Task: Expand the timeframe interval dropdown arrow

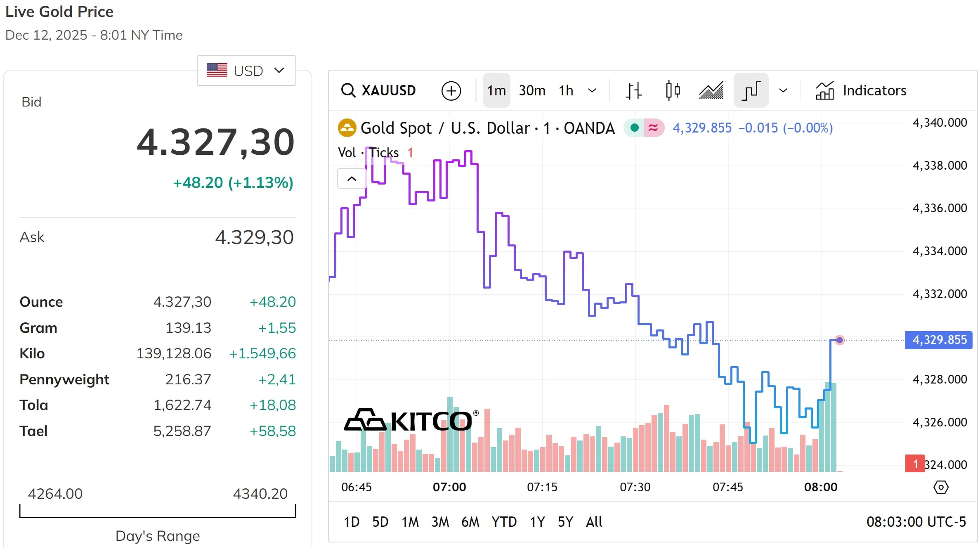Action: pos(593,90)
